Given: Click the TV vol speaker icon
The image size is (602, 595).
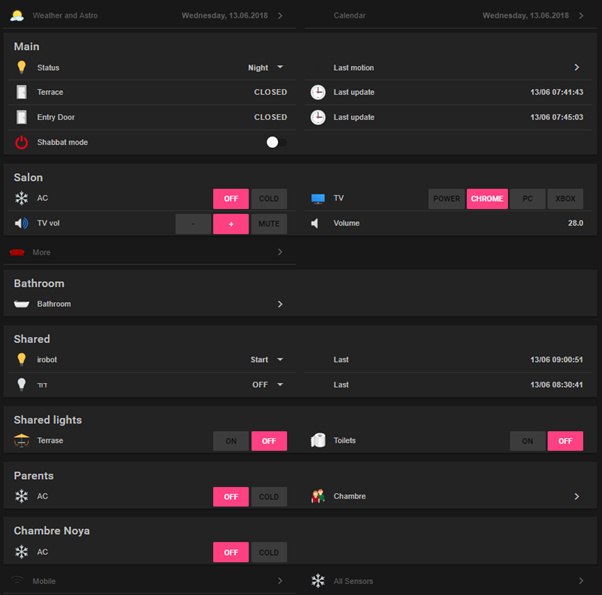Looking at the screenshot, I should (22, 223).
